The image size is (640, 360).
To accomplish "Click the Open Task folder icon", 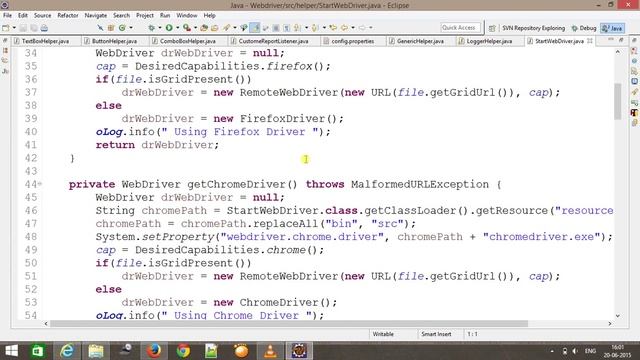I will 214,28.
